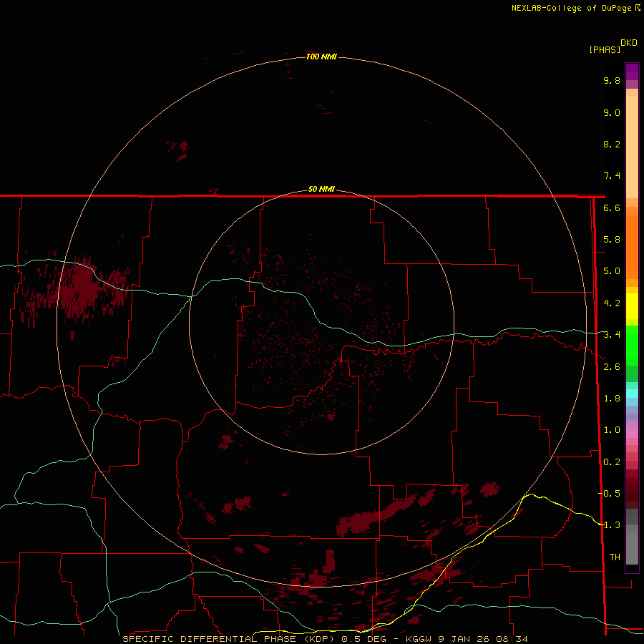Click the 1.0 scale value
Screen dimensions: 644x644
coord(612,430)
